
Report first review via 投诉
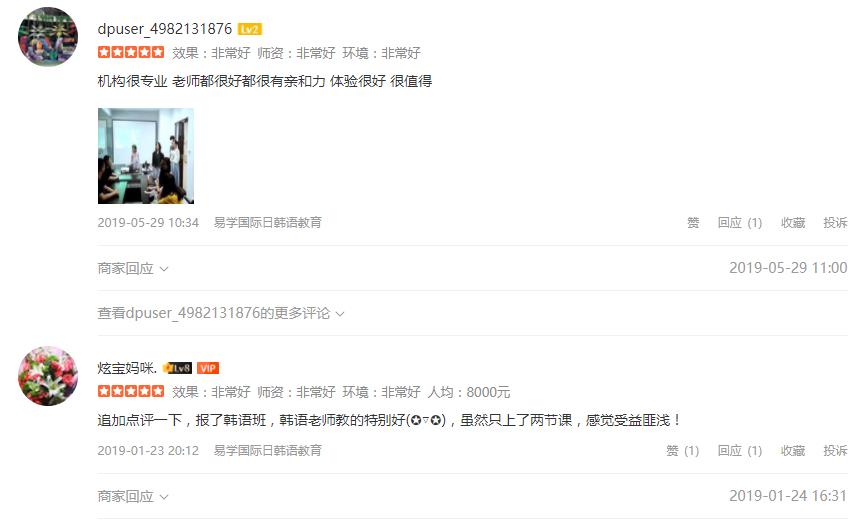pos(835,223)
